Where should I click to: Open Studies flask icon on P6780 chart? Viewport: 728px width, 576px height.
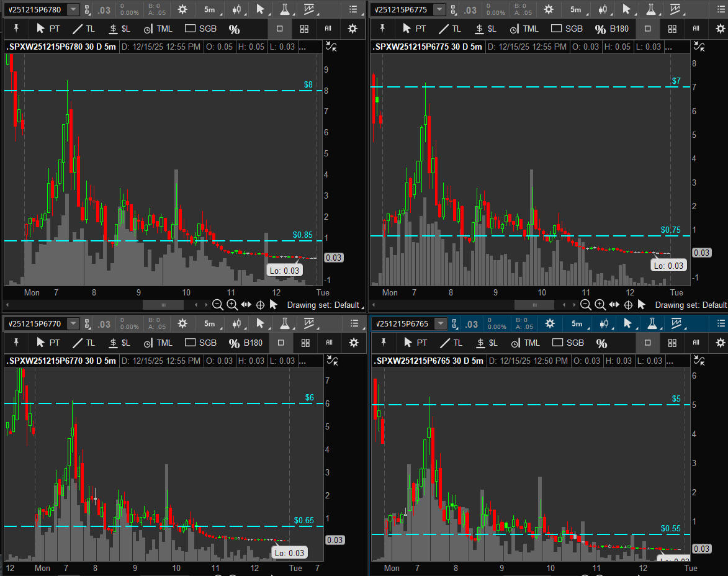click(x=284, y=9)
